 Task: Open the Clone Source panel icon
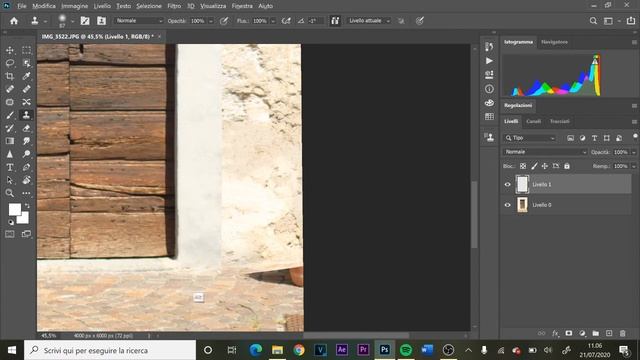click(101, 21)
